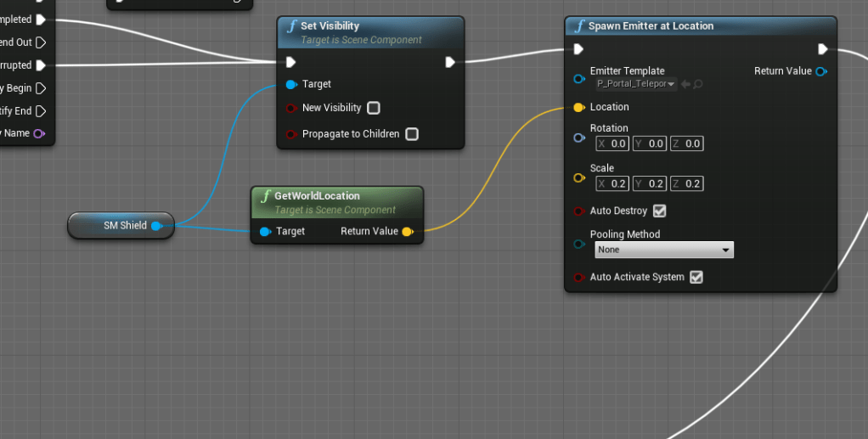Select the Spawn Emitter at Location header
Screen dimensions: 868x439
651,26
